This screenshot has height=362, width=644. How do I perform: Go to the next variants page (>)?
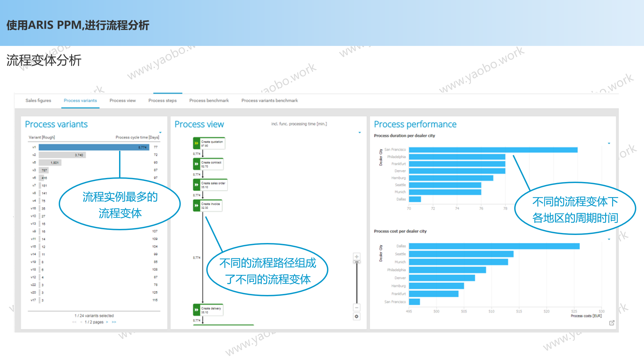(x=107, y=322)
